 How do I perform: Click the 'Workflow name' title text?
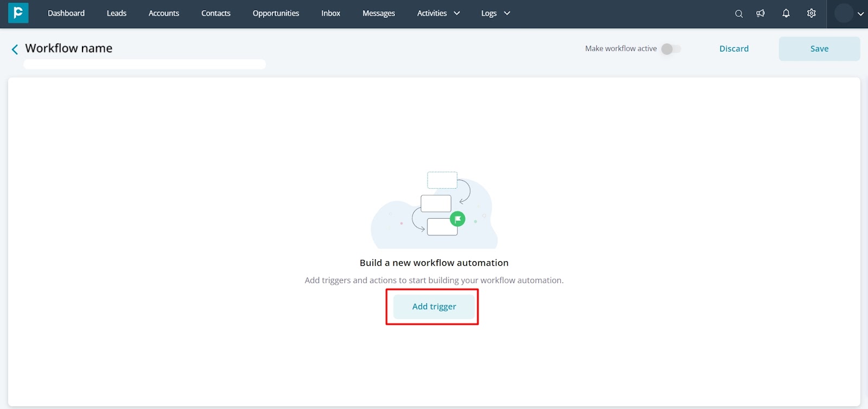click(x=69, y=48)
